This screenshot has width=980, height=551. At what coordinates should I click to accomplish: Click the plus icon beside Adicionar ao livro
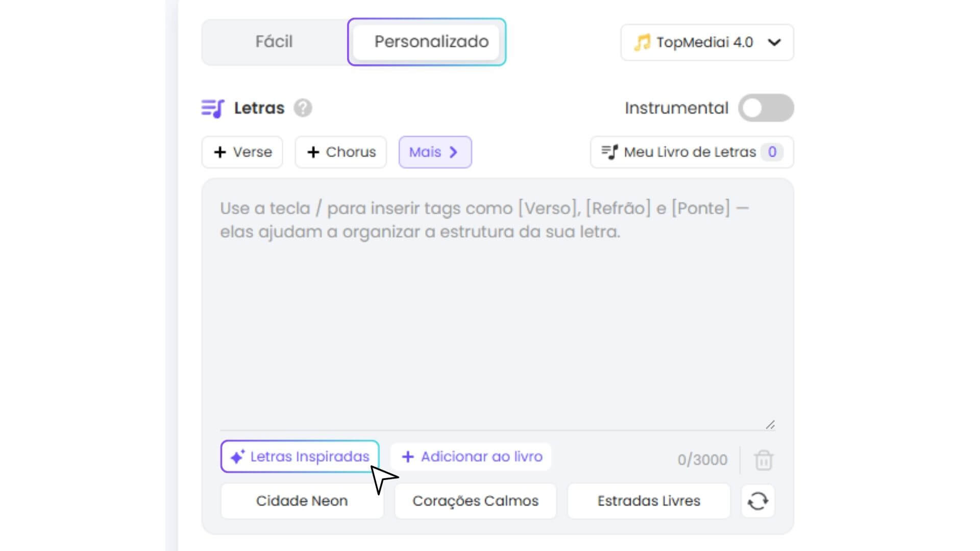408,457
